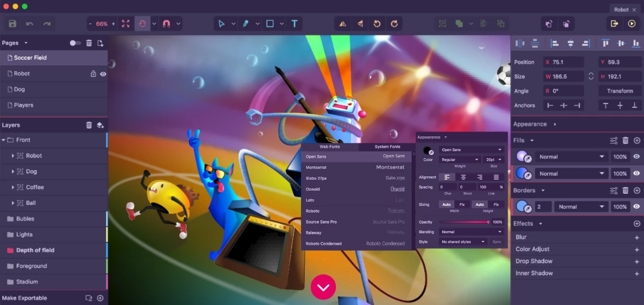
Task: Click the rotate clockwise icon
Action: click(x=394, y=24)
